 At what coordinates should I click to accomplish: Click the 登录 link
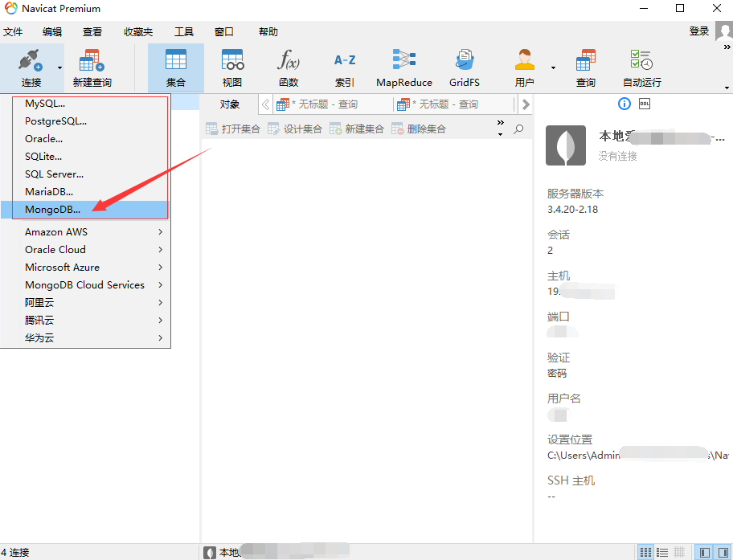698,31
